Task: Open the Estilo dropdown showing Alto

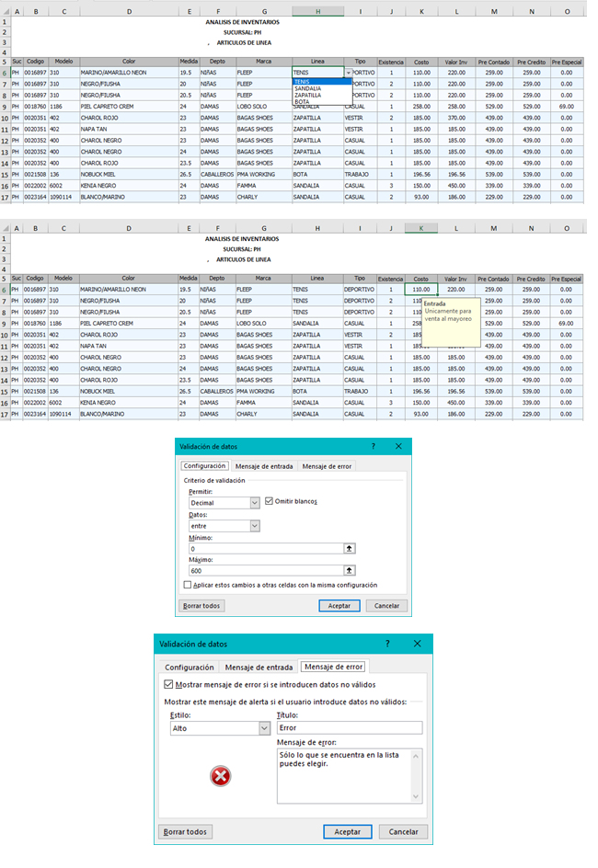Action: 265,728
